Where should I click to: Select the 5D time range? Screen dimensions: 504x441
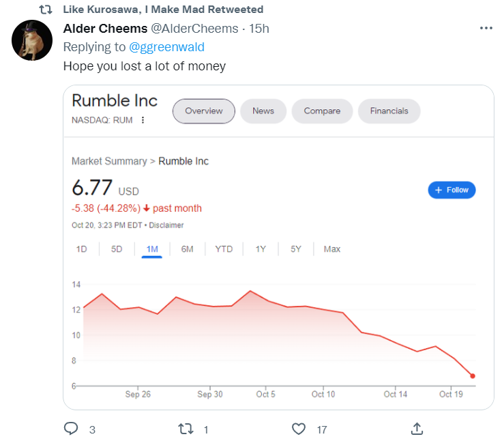click(117, 249)
